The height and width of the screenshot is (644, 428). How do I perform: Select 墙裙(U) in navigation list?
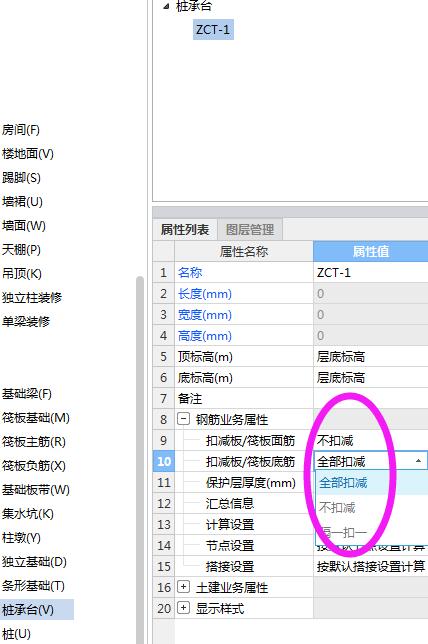[22, 202]
